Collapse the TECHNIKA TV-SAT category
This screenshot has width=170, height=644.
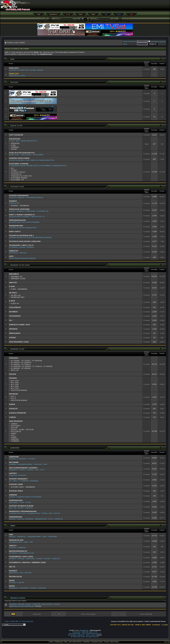tap(161, 187)
